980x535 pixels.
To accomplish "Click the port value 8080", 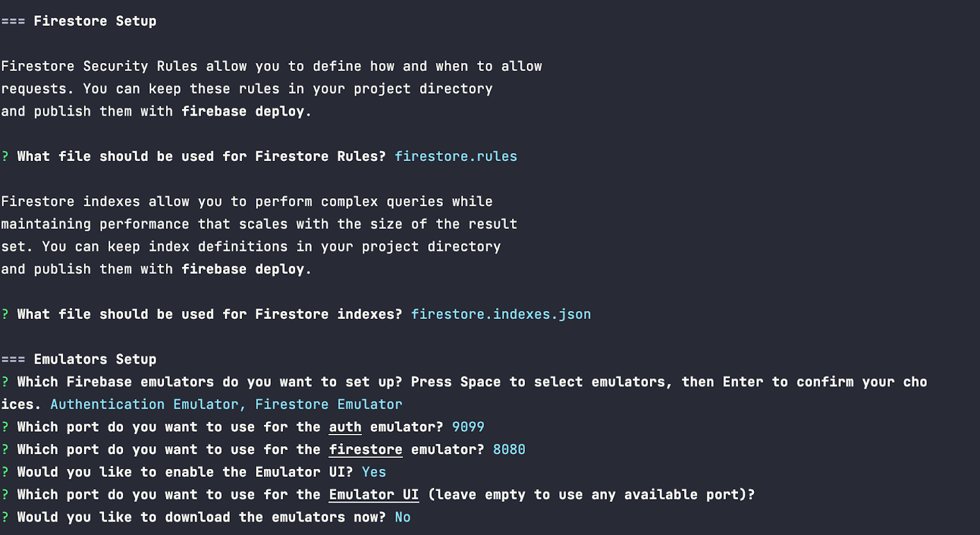I will pos(509,450).
